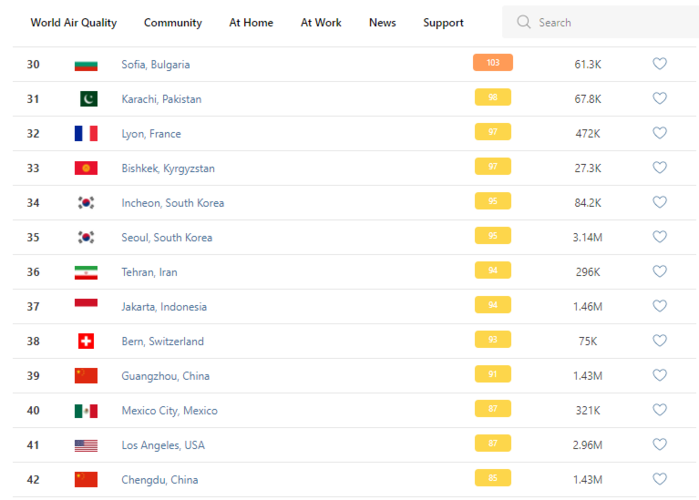Open the World Air Quality menu
The height and width of the screenshot is (500, 699).
coord(73,22)
